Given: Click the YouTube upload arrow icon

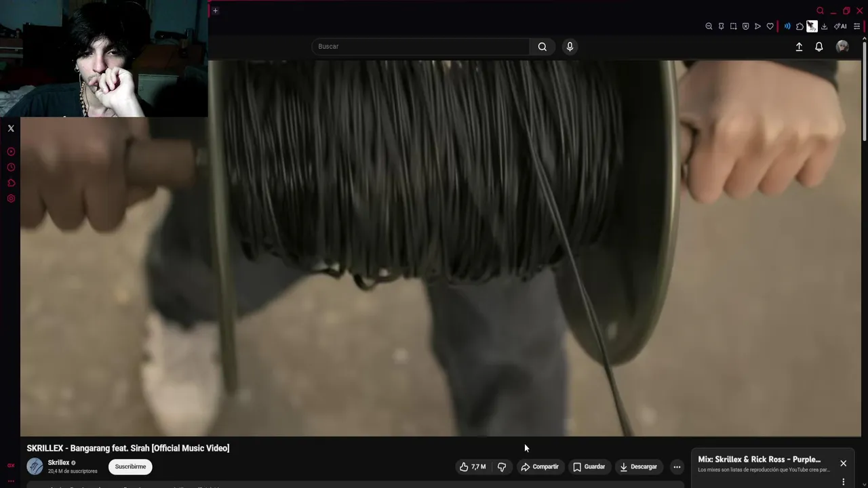Looking at the screenshot, I should [799, 47].
